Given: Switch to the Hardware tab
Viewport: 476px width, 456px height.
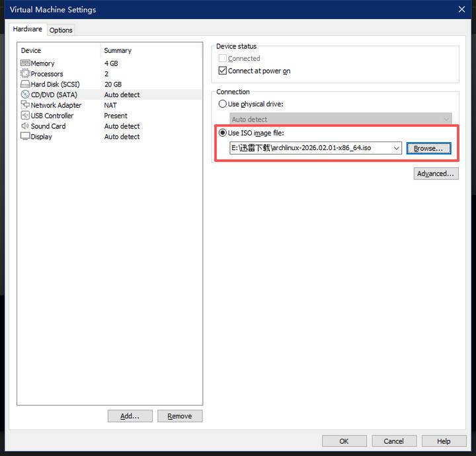Looking at the screenshot, I should pyautogui.click(x=27, y=29).
